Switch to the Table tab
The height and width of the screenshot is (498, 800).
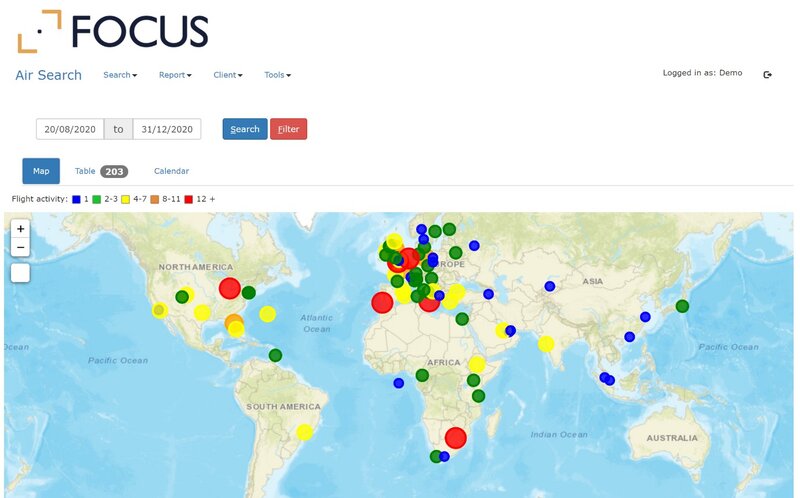point(85,171)
